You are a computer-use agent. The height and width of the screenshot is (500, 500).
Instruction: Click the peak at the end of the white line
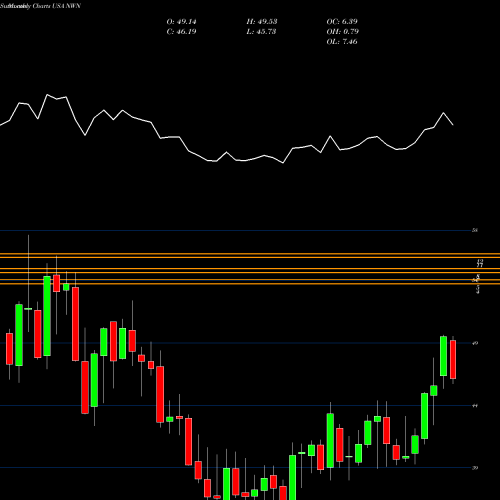point(444,113)
